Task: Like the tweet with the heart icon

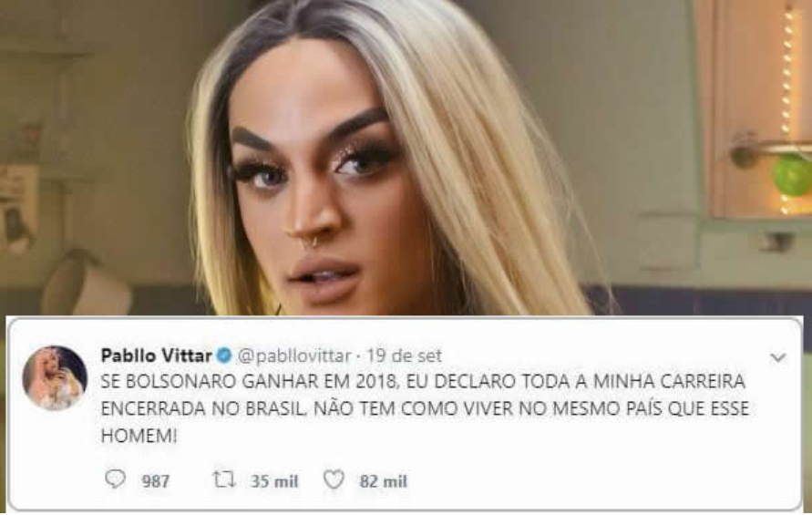Action: coord(334,479)
